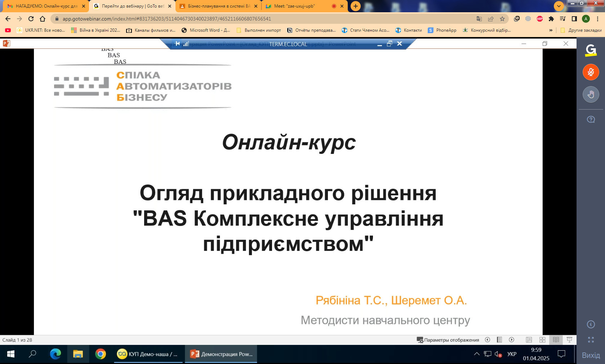Raise hand using the hand icon
Screen dimensions: 605x364
tap(591, 94)
